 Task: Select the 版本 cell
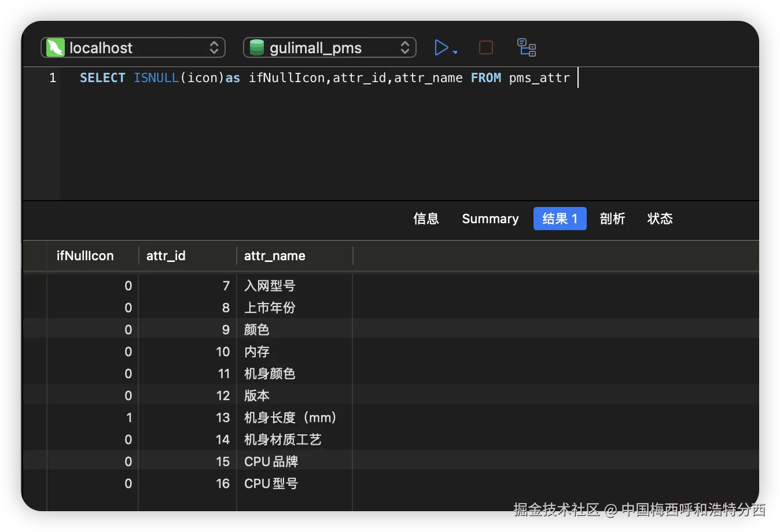click(x=295, y=396)
